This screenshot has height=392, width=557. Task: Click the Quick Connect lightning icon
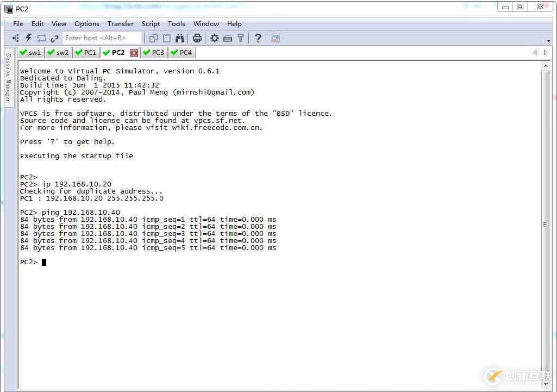(x=29, y=38)
